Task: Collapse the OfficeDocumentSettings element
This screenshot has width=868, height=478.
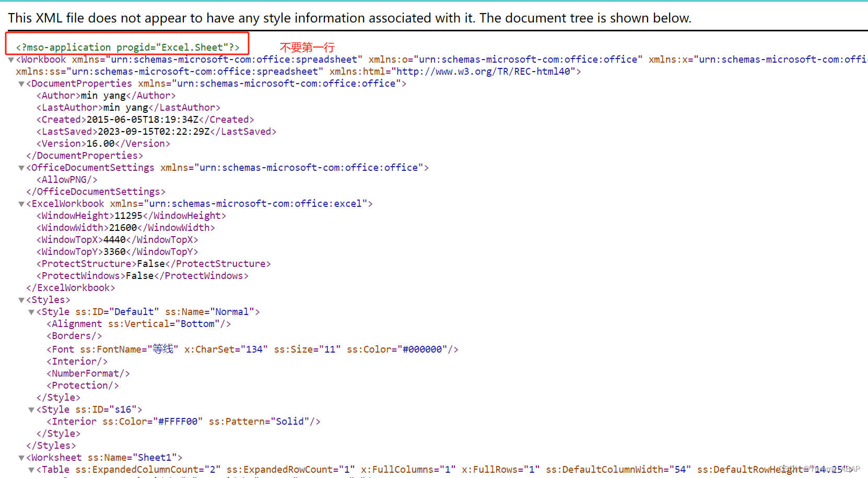Action: pos(21,168)
